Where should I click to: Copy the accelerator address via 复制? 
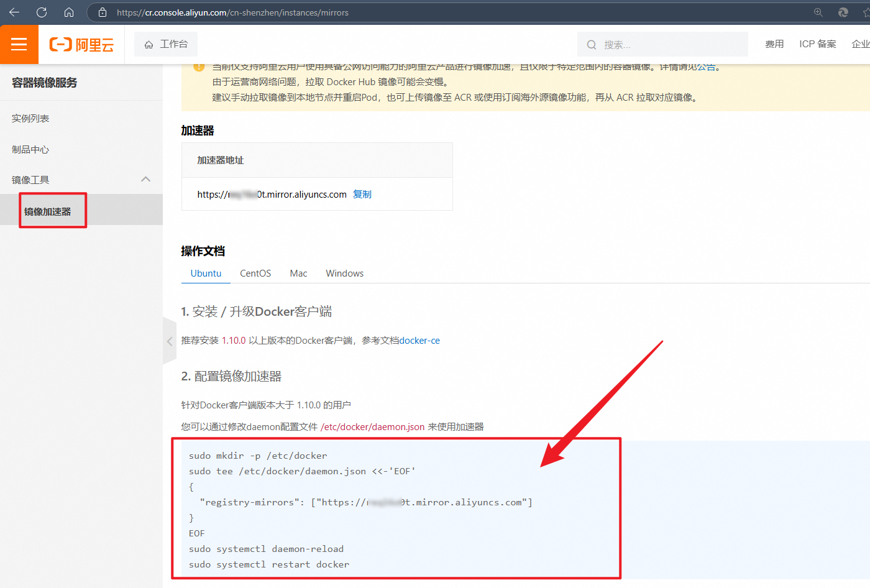point(362,195)
